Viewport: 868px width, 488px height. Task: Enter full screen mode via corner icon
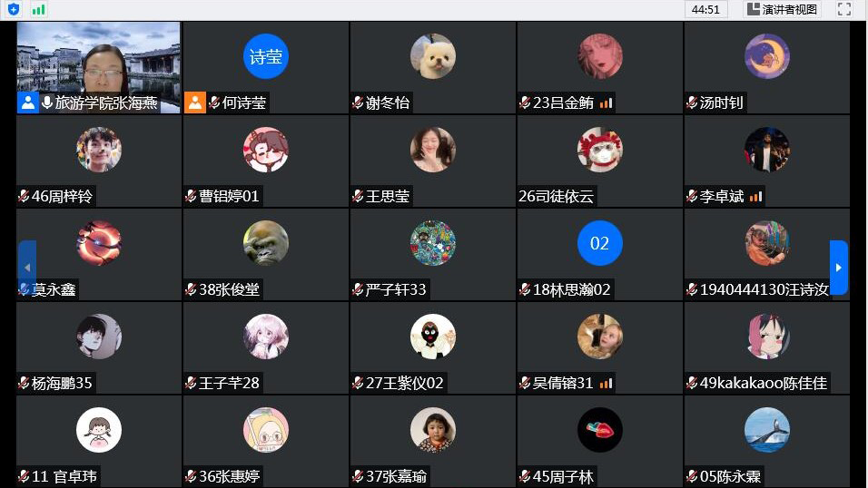tap(844, 9)
